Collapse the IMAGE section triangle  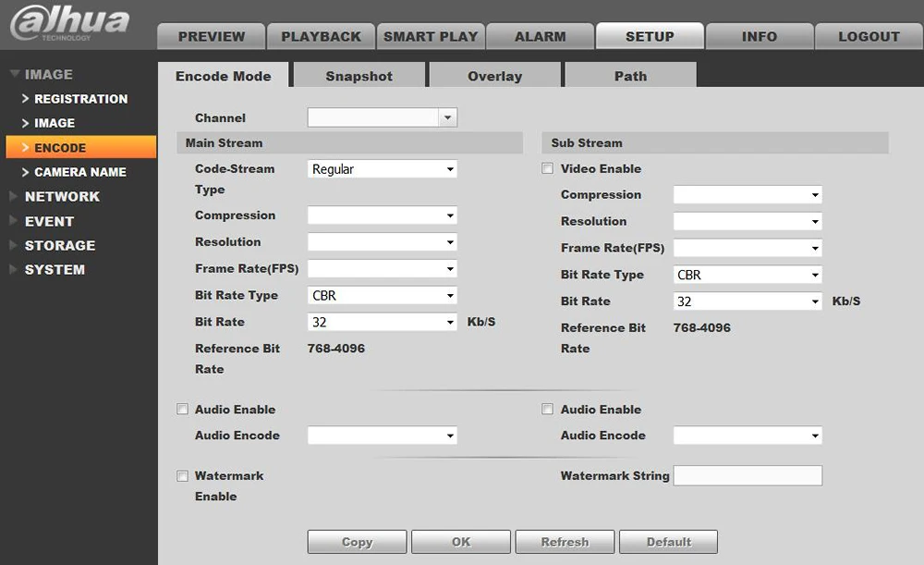(15, 74)
